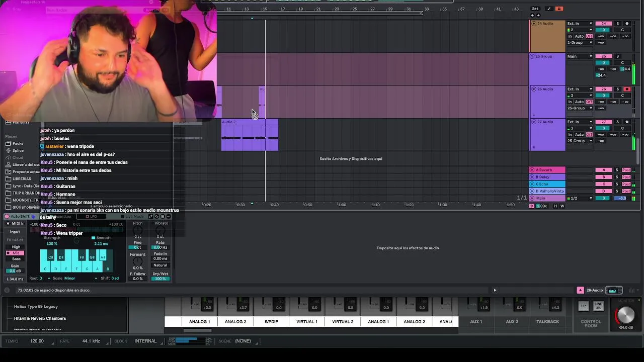Solo the 27 Audio track

pos(618,122)
